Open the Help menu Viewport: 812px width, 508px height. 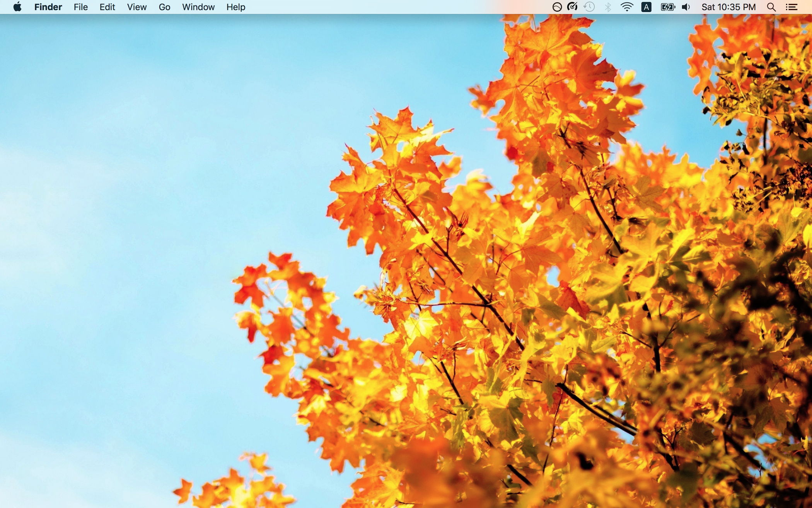(236, 7)
